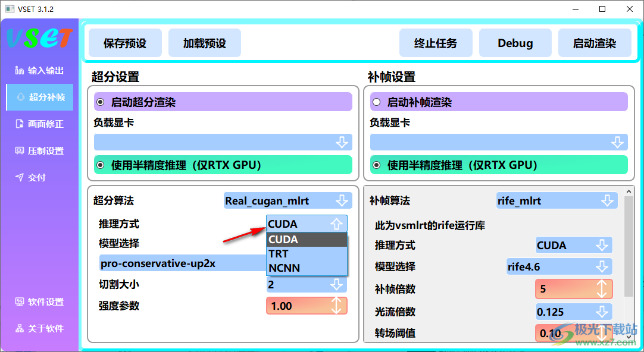
Task: Toggle 补帧 使用半精度推理 option
Action: (x=499, y=165)
